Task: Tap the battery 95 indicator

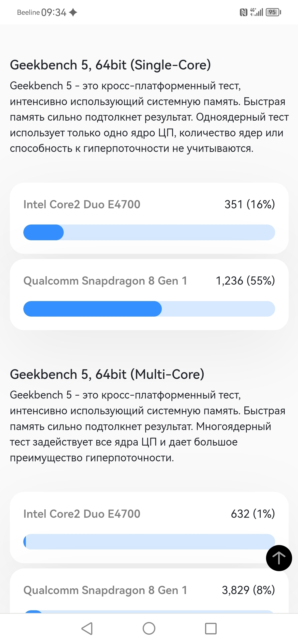Action: (273, 12)
